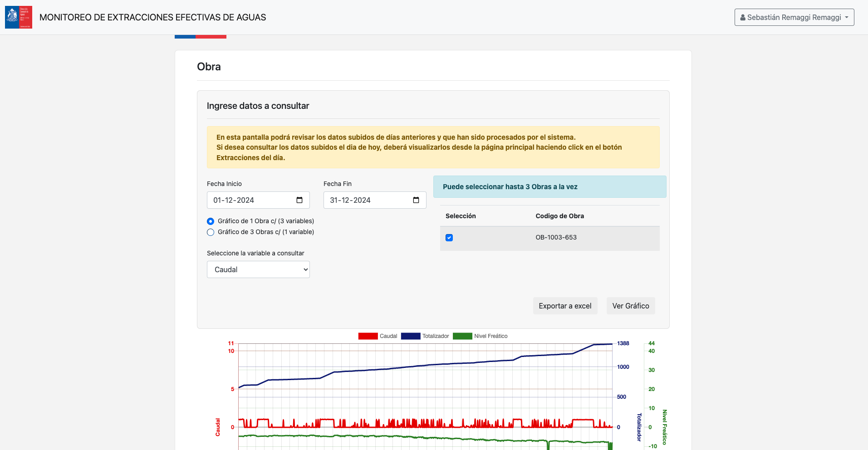
Task: Open calendar picker icon in Fecha Inicio
Action: pyautogui.click(x=299, y=200)
